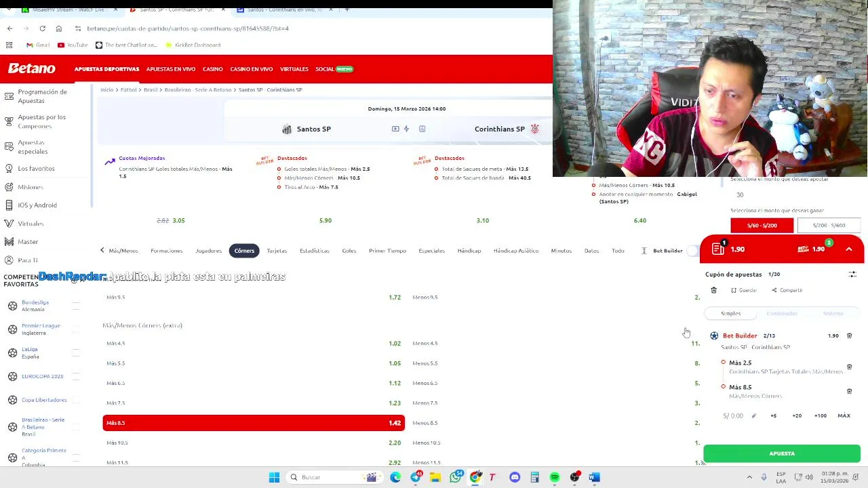The width and height of the screenshot is (868, 488).
Task: Switch to the Tarjetas market tab
Action: [x=277, y=251]
